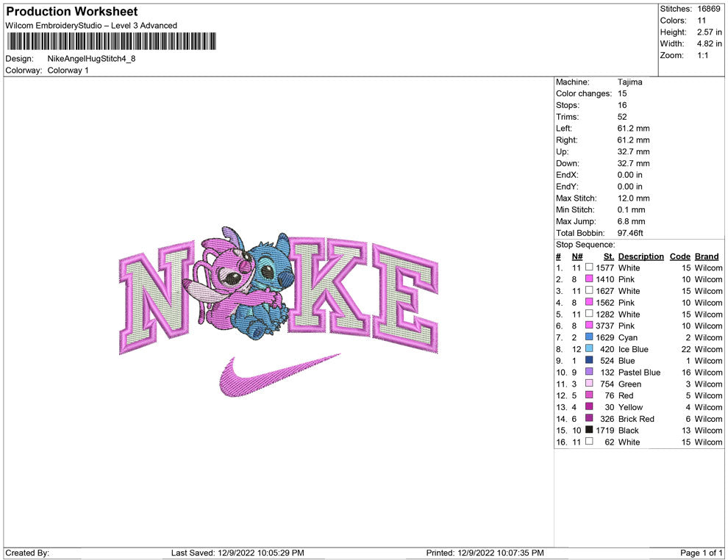Click the 'Pastel Blue' description text
Screen dimensions: 728x560
(639, 372)
